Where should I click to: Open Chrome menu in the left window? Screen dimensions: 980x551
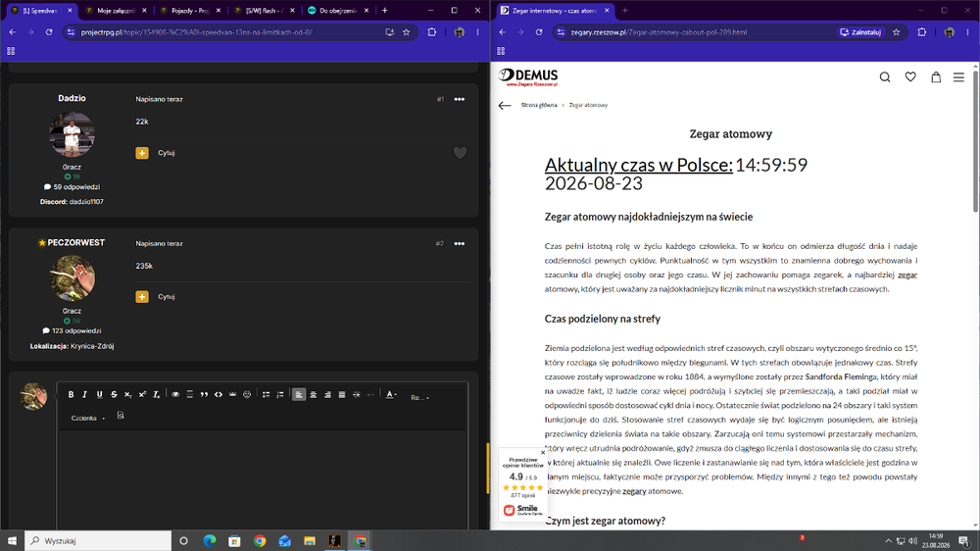point(477,32)
